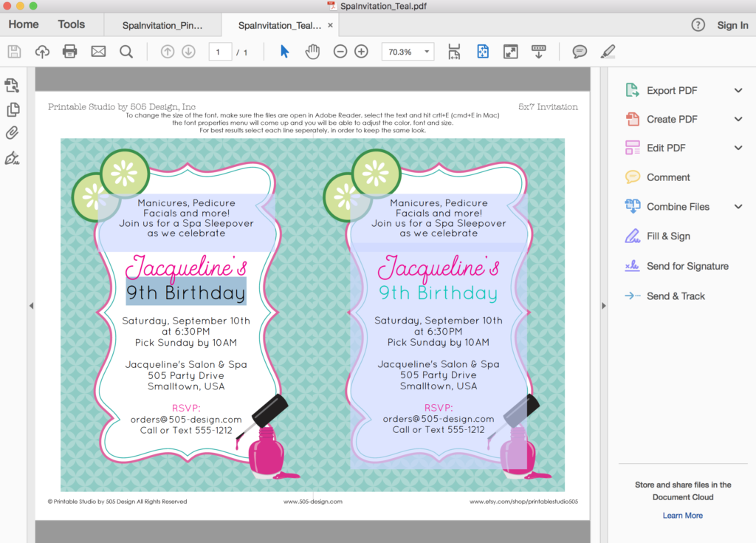Open the Print dialog from the toolbar

(x=69, y=51)
